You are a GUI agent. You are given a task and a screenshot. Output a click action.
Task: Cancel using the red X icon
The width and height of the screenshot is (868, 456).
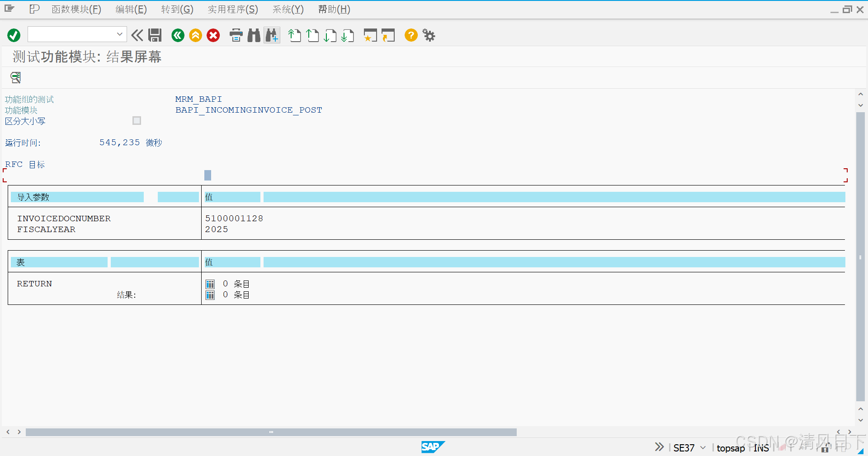coord(213,35)
